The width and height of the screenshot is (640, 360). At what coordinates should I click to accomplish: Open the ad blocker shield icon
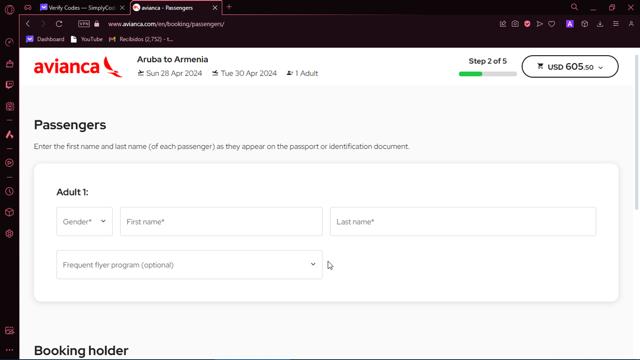[527, 24]
